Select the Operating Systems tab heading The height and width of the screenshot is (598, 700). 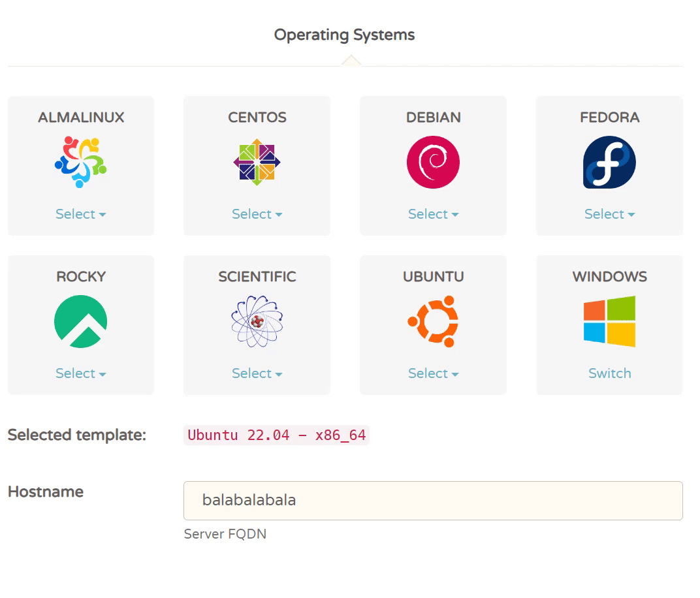[344, 35]
